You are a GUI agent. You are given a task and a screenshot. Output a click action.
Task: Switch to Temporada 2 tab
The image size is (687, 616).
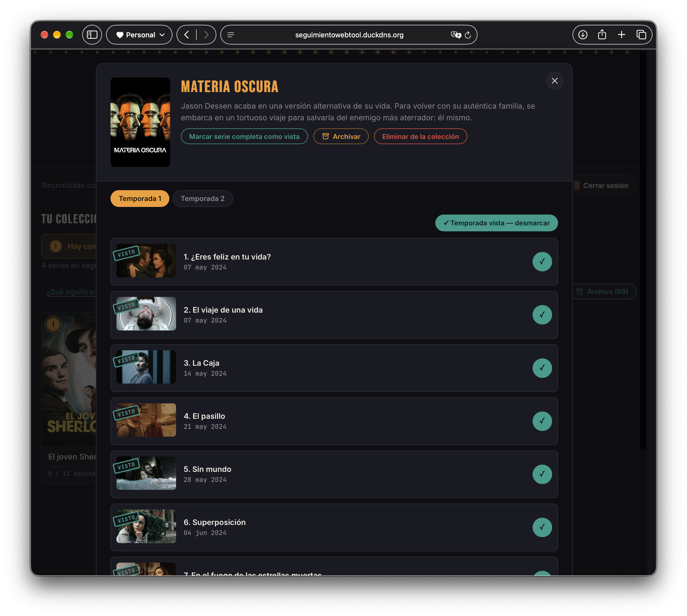(202, 198)
